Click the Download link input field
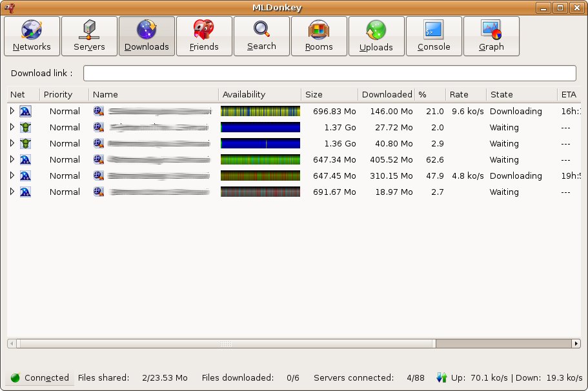 329,73
